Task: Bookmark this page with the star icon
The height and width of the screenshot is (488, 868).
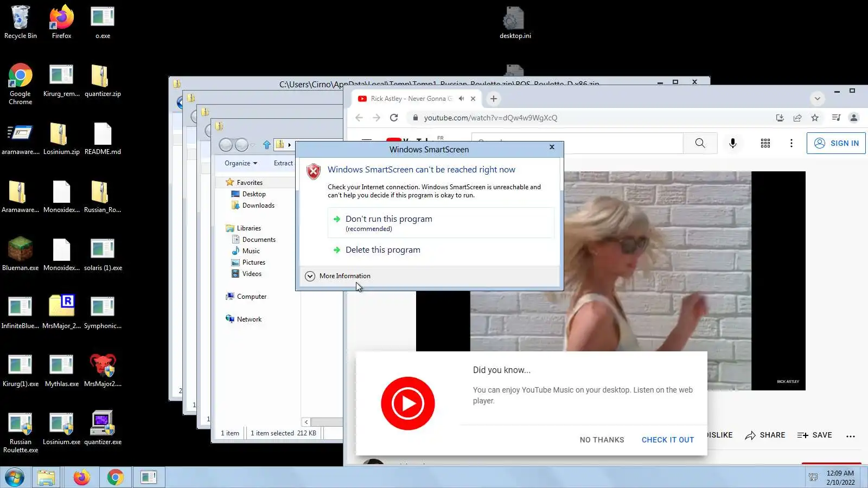Action: pos(815,118)
